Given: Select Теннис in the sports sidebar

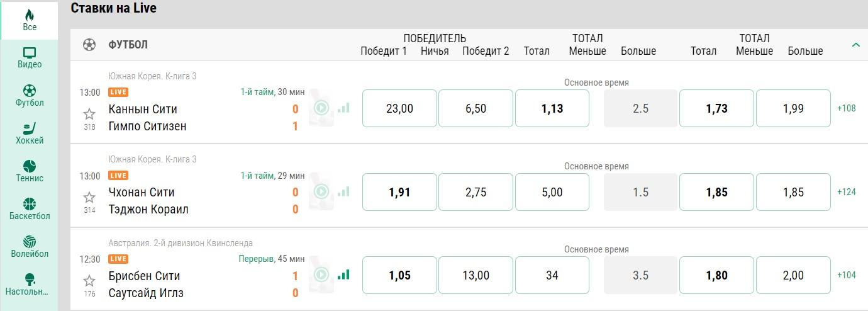Looking at the screenshot, I should pyautogui.click(x=30, y=171).
